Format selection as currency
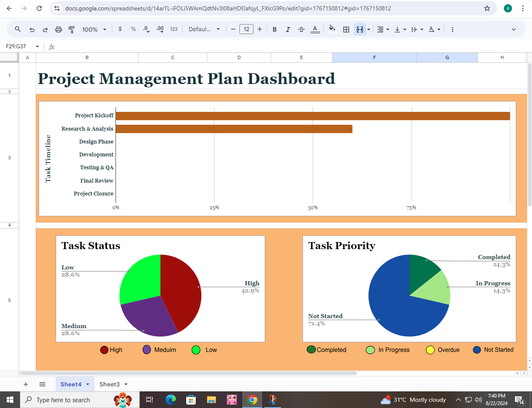Screen dimensions: 532x408 (x=120, y=29)
